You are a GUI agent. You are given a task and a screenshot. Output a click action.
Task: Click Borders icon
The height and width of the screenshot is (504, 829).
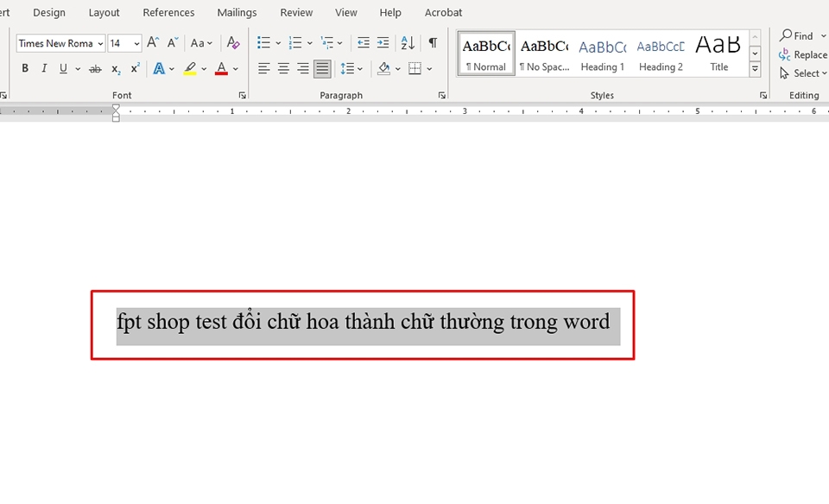415,69
